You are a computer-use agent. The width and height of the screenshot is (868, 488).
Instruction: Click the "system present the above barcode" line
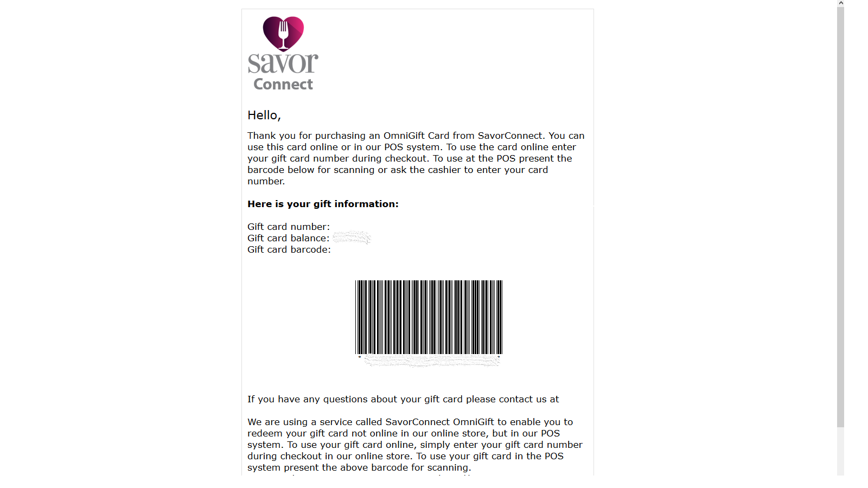[359, 467]
